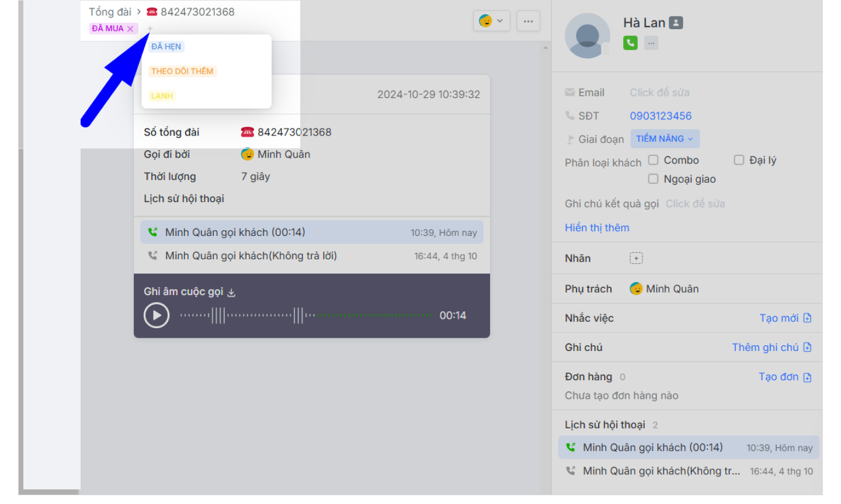Expand the TIỀM NĂNG stage dropdown

[665, 138]
